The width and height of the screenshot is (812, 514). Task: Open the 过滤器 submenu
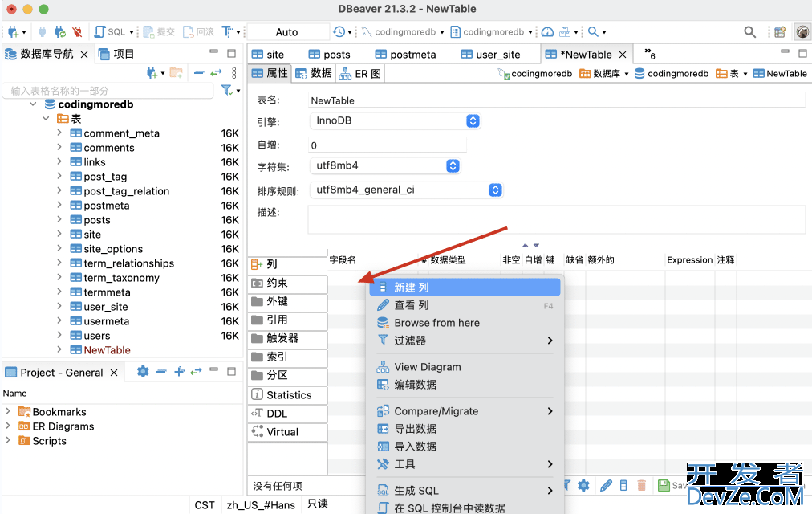(465, 341)
